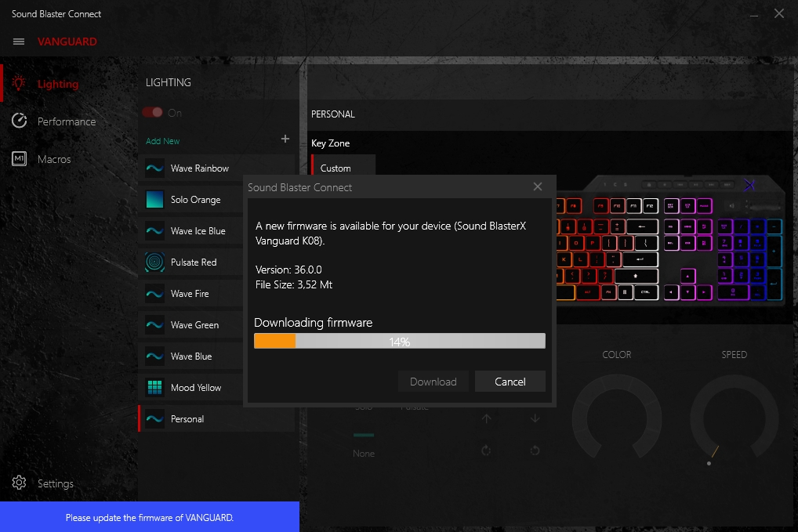The height and width of the screenshot is (532, 798).
Task: Click the Macros M icon in the sidebar
Action: [x=19, y=159]
